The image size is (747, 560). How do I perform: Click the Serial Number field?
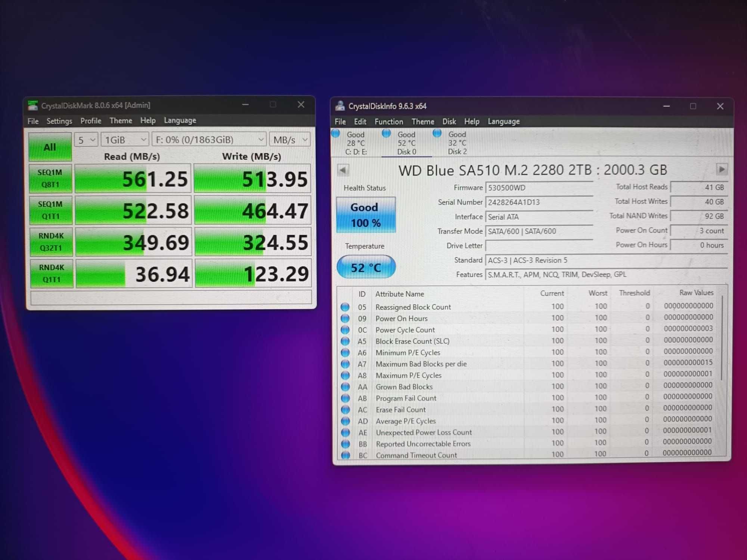click(x=539, y=202)
